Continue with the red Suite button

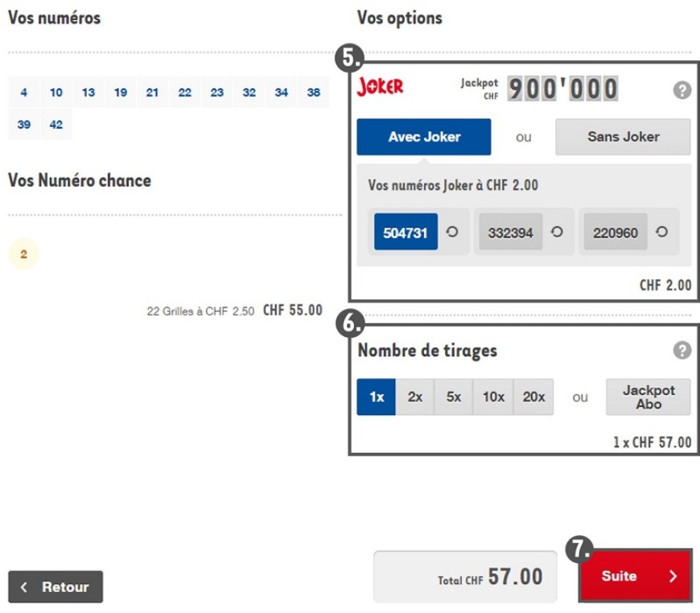point(635,576)
